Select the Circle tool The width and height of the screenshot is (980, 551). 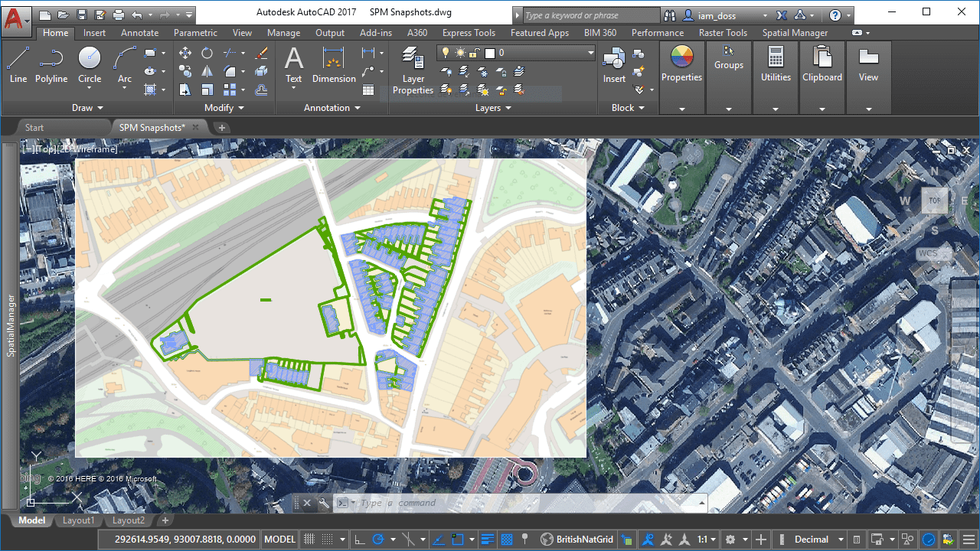tap(90, 65)
